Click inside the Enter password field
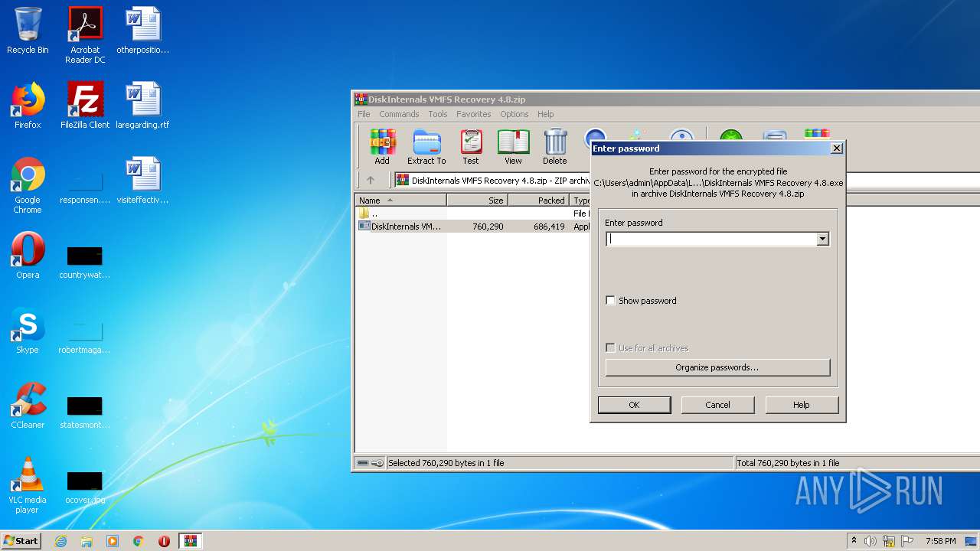The width and height of the screenshot is (980, 551). [711, 239]
